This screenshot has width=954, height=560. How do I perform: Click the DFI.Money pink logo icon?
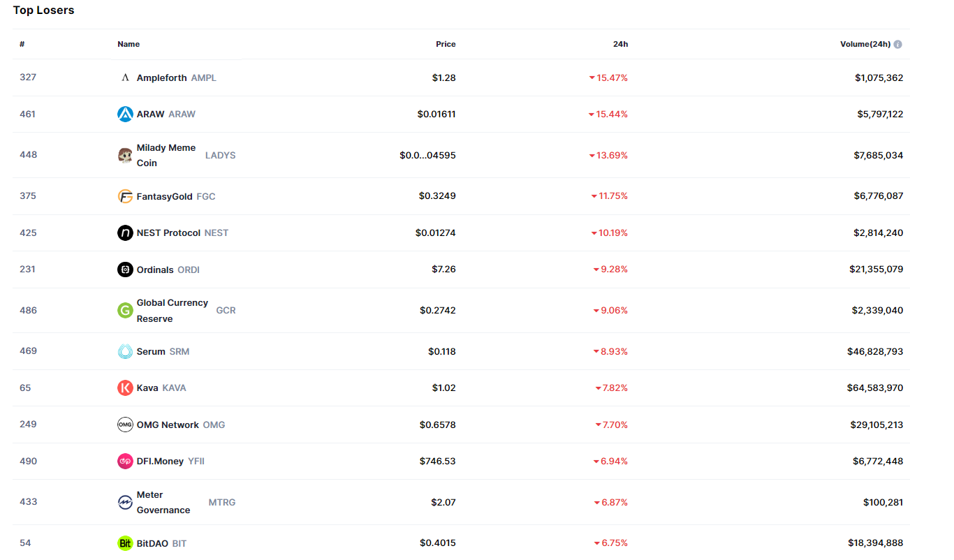tap(125, 461)
